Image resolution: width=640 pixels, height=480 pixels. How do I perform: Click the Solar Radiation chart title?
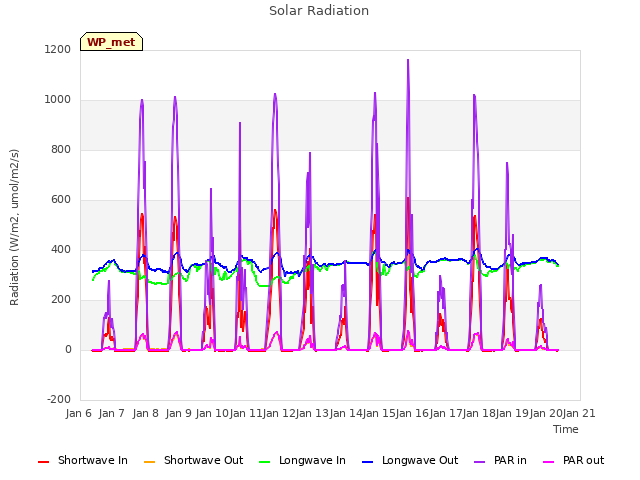pos(319,11)
